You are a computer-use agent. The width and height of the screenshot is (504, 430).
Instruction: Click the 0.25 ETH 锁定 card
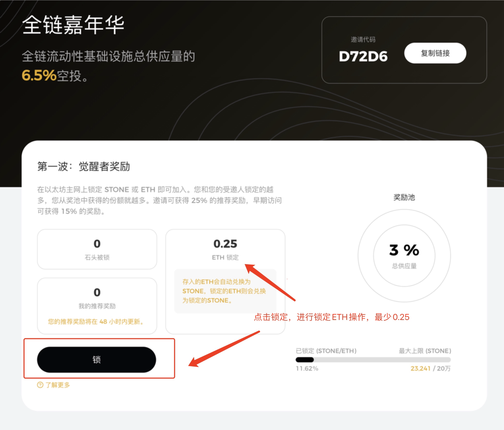point(225,281)
